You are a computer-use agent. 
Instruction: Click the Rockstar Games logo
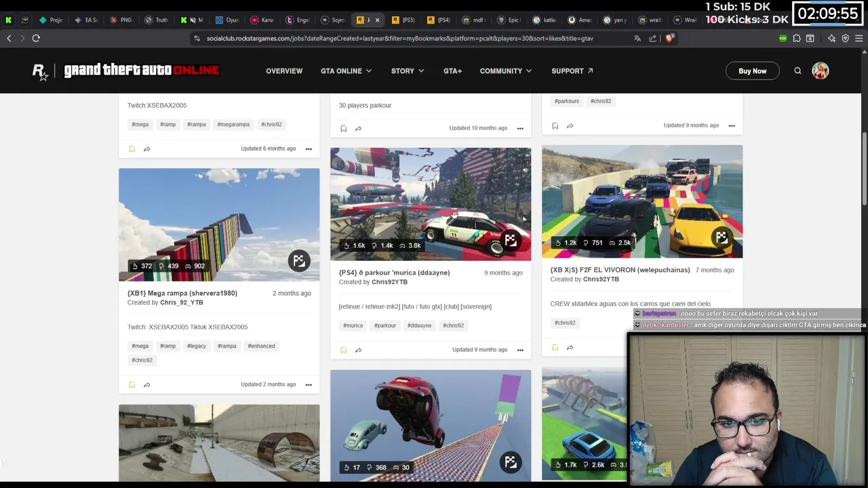point(40,71)
